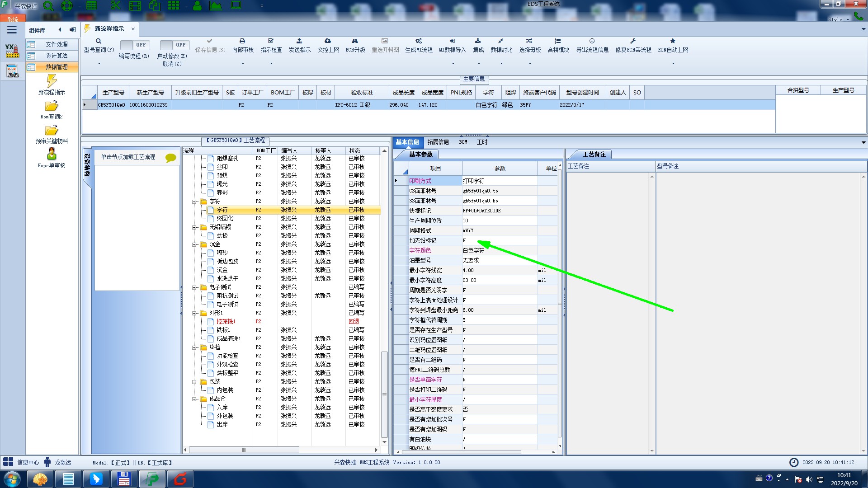The width and height of the screenshot is (868, 488).
Task: Click the 选择母板 shuffle icon
Action: pyautogui.click(x=529, y=41)
